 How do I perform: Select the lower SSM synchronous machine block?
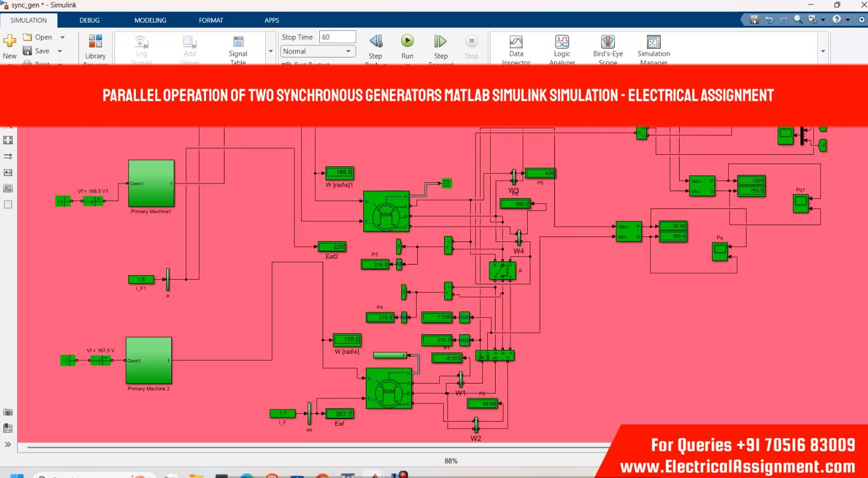pyautogui.click(x=389, y=388)
